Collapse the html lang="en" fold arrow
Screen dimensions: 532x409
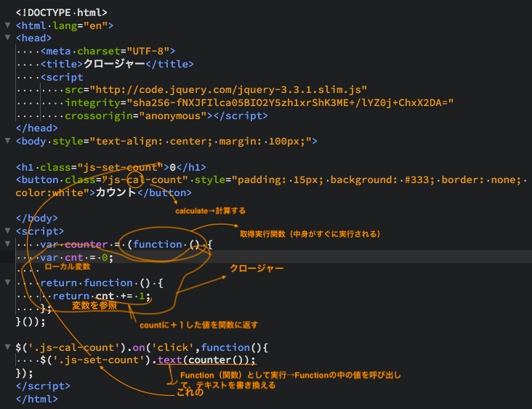coord(7,25)
